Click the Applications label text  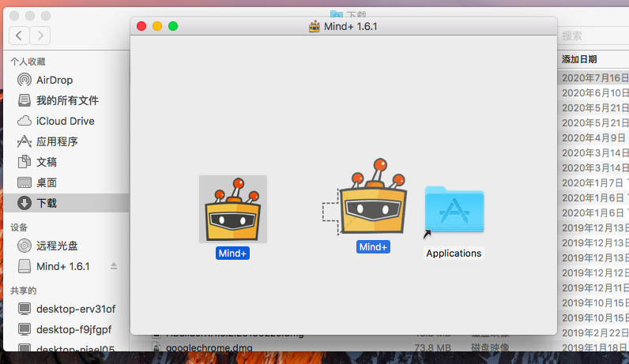(454, 253)
